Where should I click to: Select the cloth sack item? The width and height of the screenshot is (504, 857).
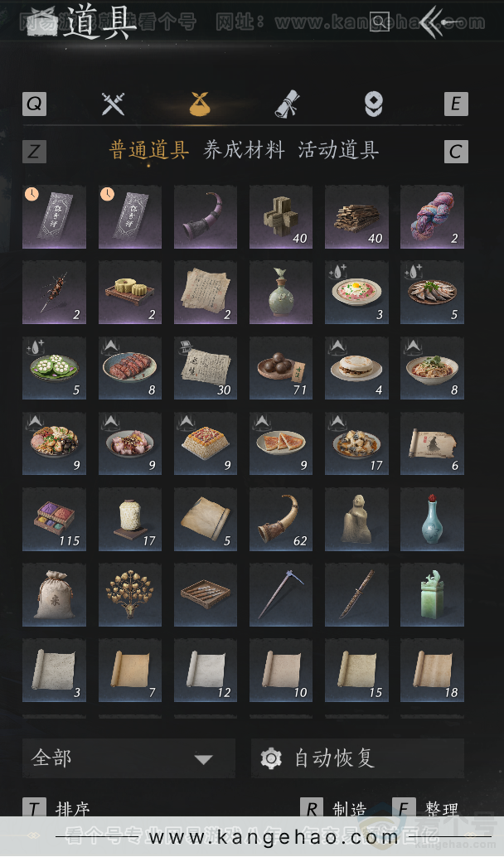click(x=54, y=594)
